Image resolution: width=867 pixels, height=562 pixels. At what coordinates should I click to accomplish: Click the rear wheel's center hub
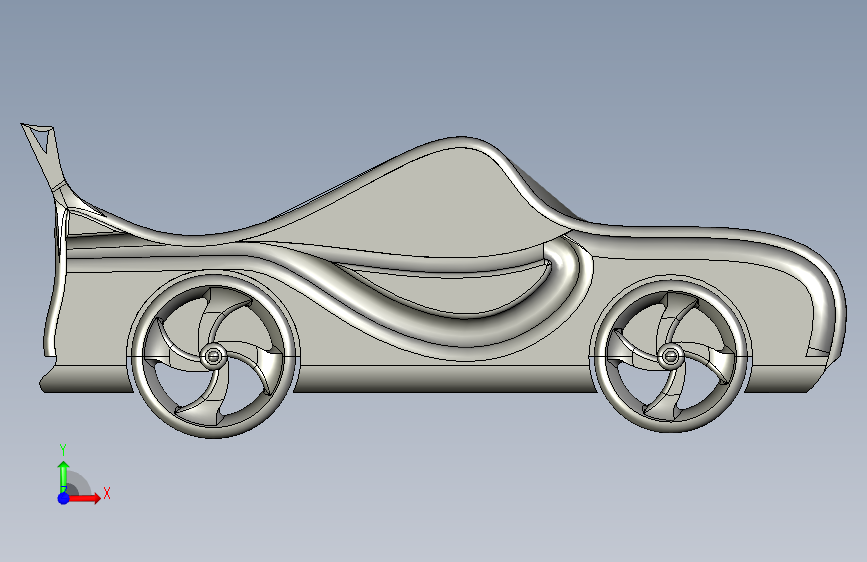[x=213, y=356]
